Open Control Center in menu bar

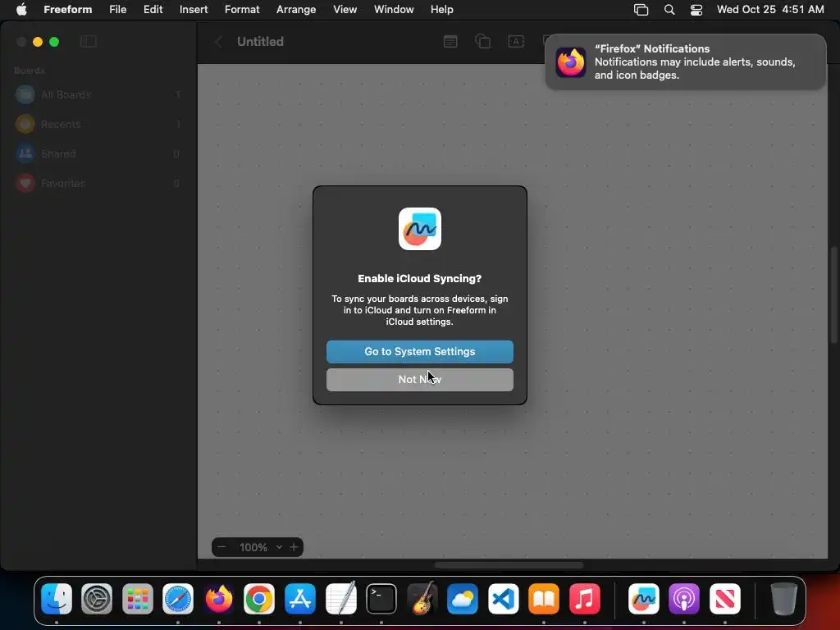696,10
